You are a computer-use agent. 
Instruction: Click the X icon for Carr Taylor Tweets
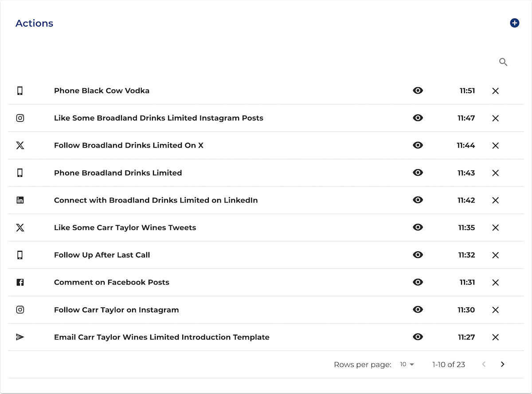20,228
